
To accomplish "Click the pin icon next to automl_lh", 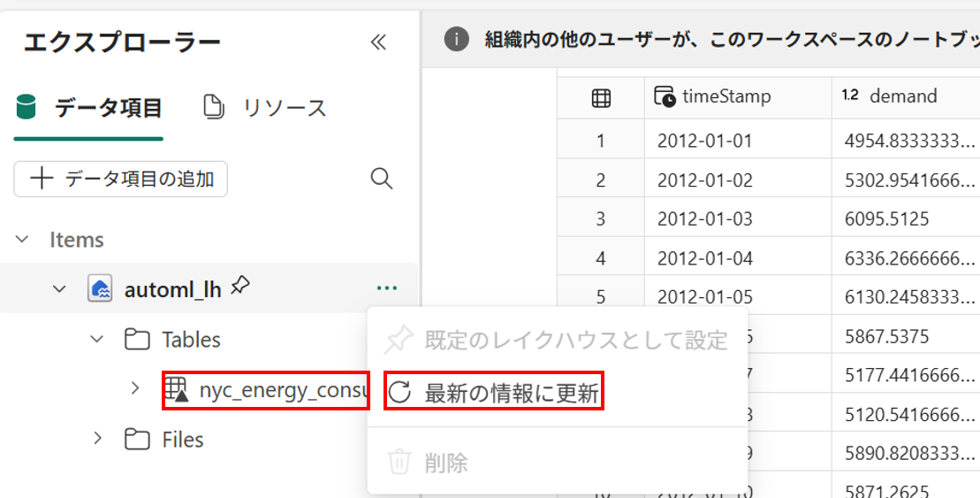I will (x=240, y=287).
